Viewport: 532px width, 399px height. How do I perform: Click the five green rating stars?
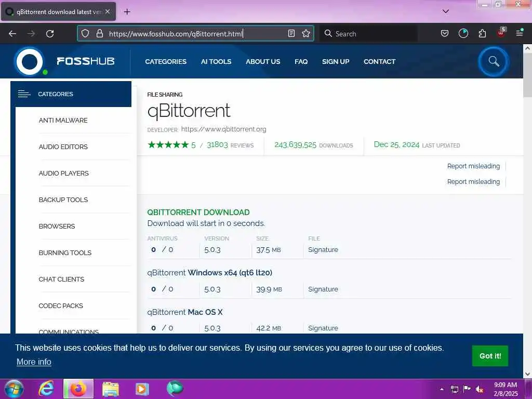click(168, 145)
